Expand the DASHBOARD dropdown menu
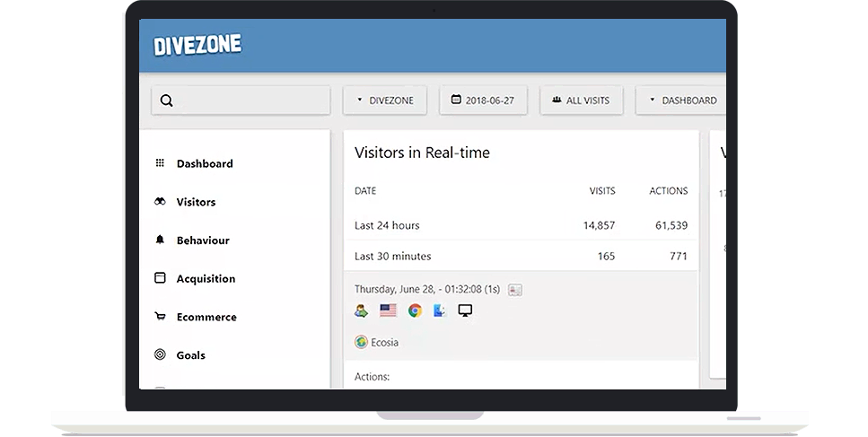 (681, 101)
